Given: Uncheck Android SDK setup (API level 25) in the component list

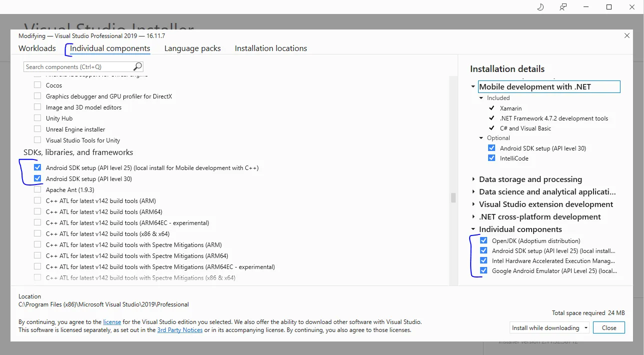Looking at the screenshot, I should click(x=37, y=168).
